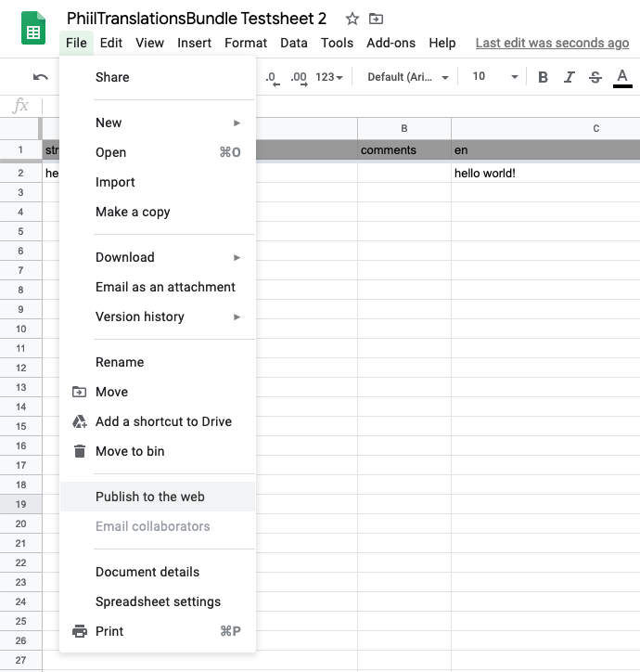Image resolution: width=640 pixels, height=672 pixels.
Task: Open the Insert menu
Action: click(194, 43)
